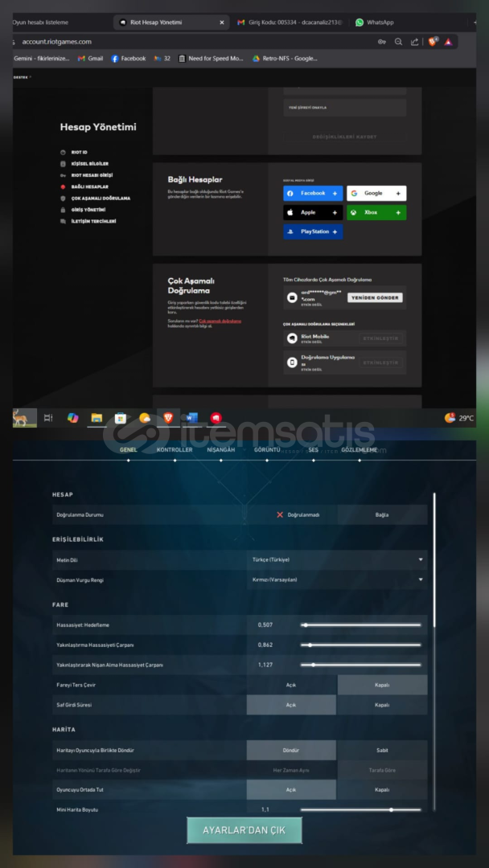This screenshot has height=868, width=489.
Task: Open the Gemini bookmark
Action: coord(42,59)
